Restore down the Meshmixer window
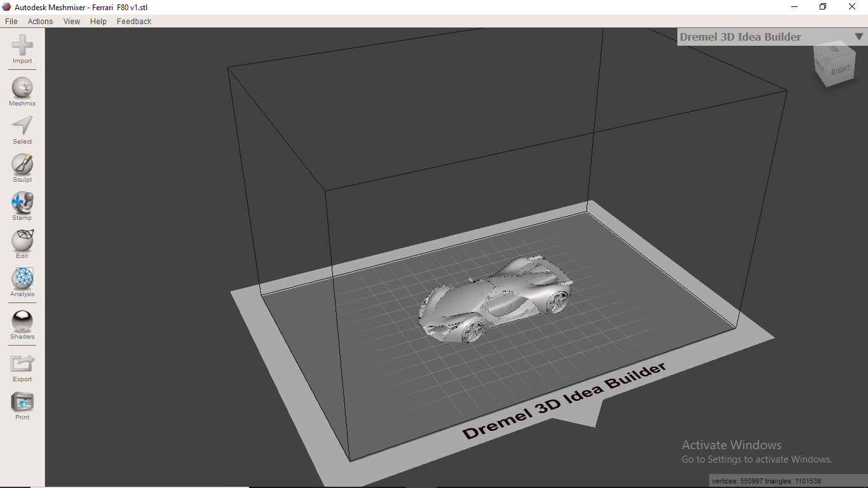This screenshot has height=488, width=868. [823, 7]
